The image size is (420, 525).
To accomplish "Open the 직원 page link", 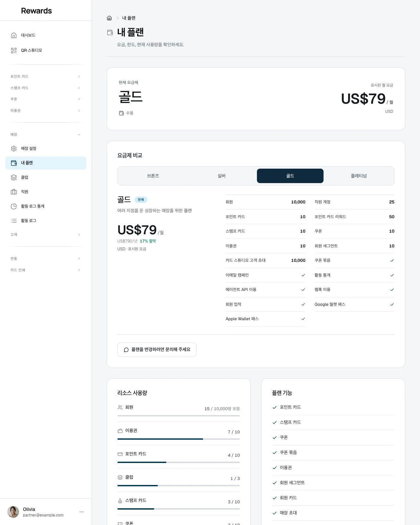I will [x=46, y=192].
